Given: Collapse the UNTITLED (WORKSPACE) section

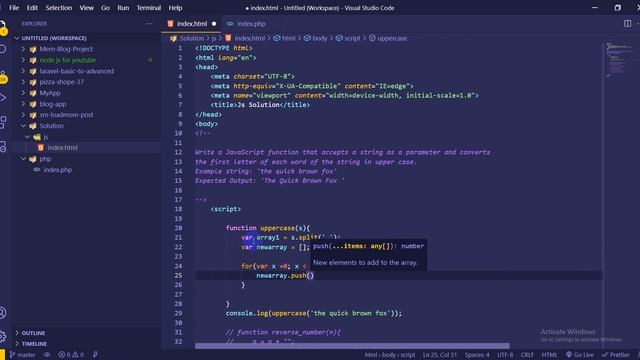Looking at the screenshot, I should (x=17, y=38).
